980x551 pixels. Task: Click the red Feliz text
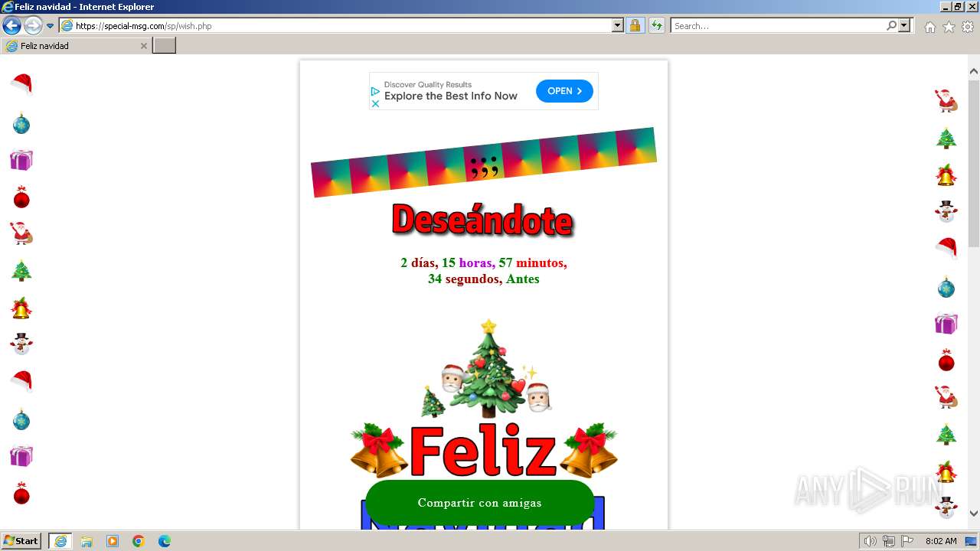point(482,450)
